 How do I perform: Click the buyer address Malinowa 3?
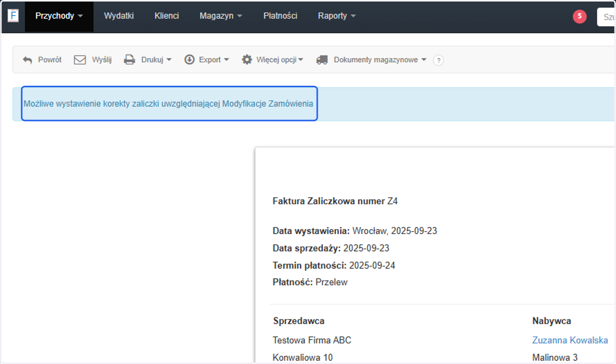point(555,357)
